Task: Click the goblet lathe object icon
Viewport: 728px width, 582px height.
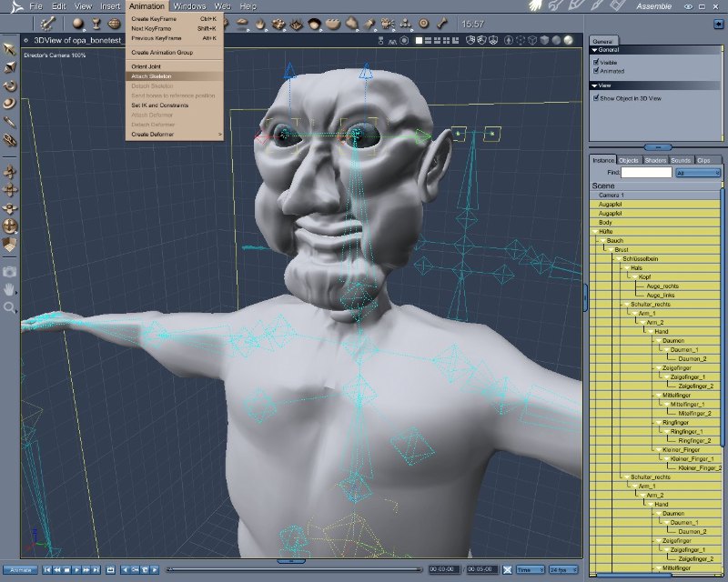Action: coord(96,24)
